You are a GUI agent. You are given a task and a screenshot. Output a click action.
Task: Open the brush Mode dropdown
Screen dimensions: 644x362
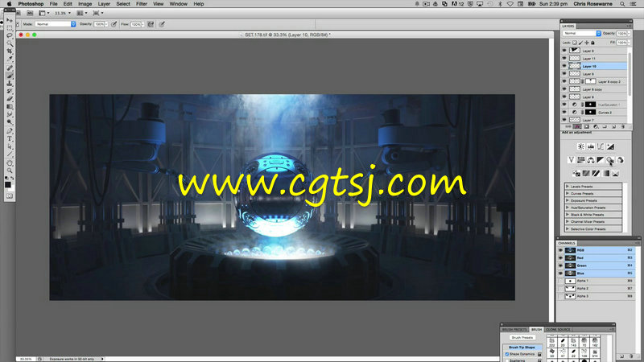point(56,24)
